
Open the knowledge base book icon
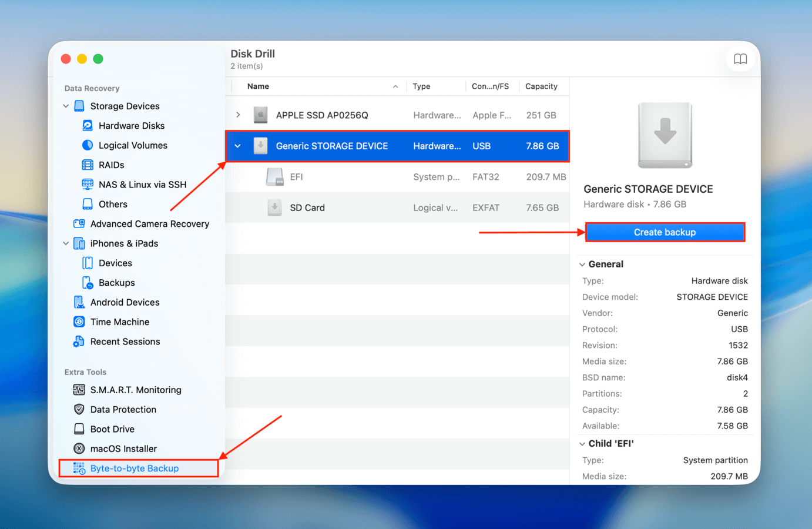point(740,59)
